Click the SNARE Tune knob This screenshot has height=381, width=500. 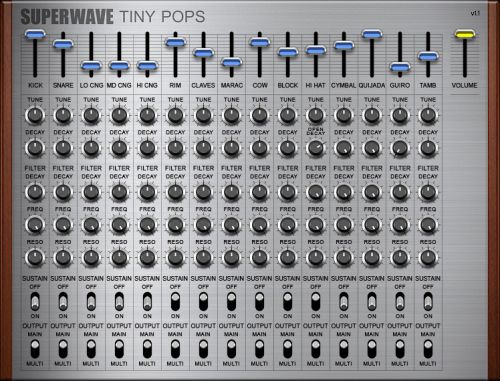click(63, 116)
